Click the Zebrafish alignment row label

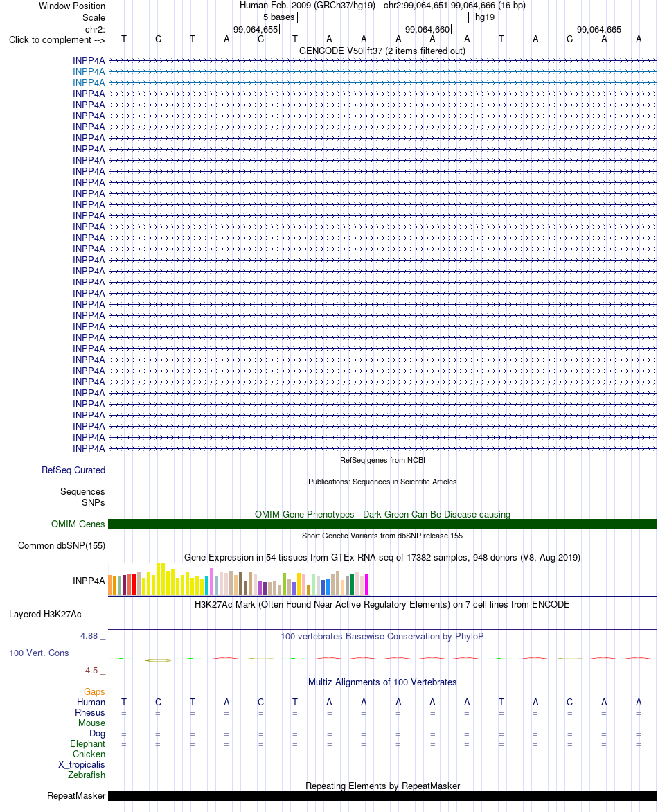pos(87,775)
